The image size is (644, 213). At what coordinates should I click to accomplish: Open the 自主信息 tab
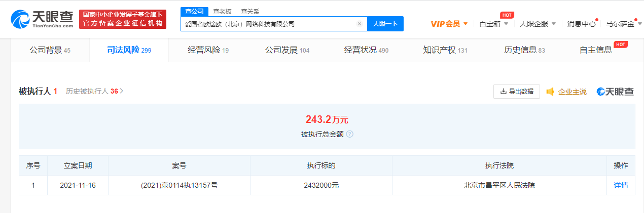click(596, 50)
